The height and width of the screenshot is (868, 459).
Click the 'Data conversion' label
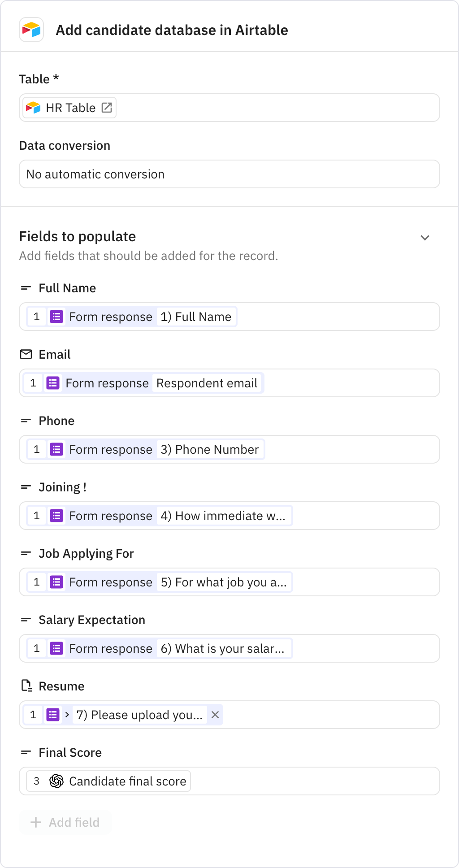click(x=65, y=145)
